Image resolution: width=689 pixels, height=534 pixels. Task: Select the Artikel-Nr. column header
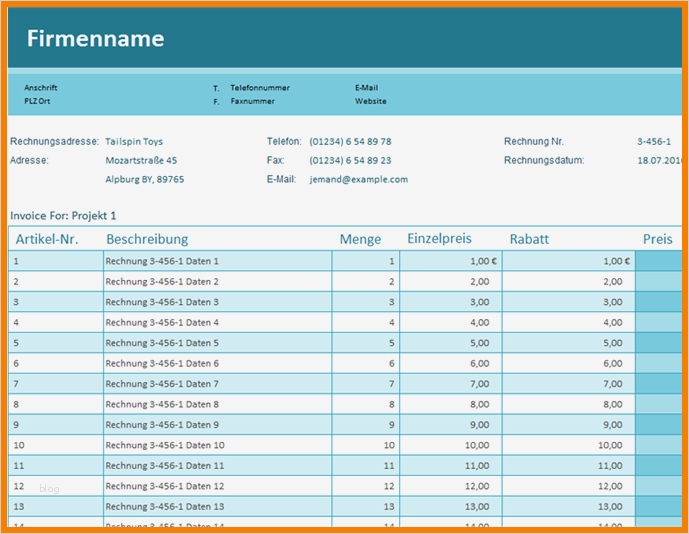coord(47,239)
